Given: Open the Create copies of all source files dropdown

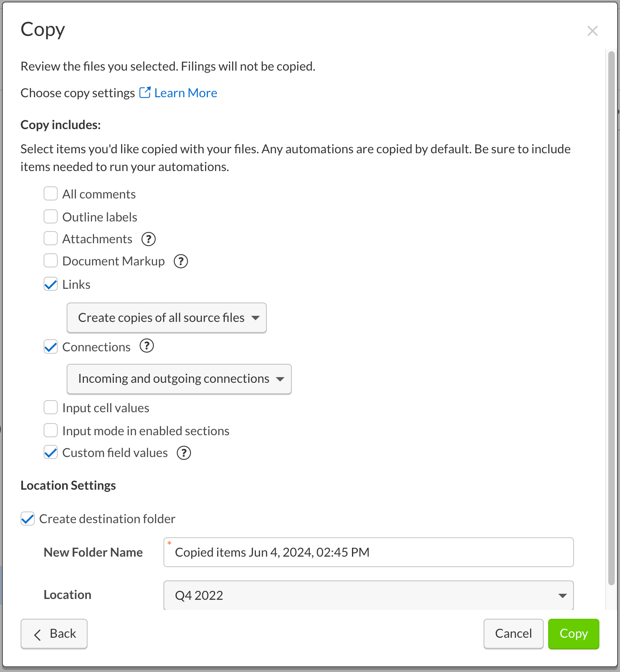Looking at the screenshot, I should pos(167,318).
